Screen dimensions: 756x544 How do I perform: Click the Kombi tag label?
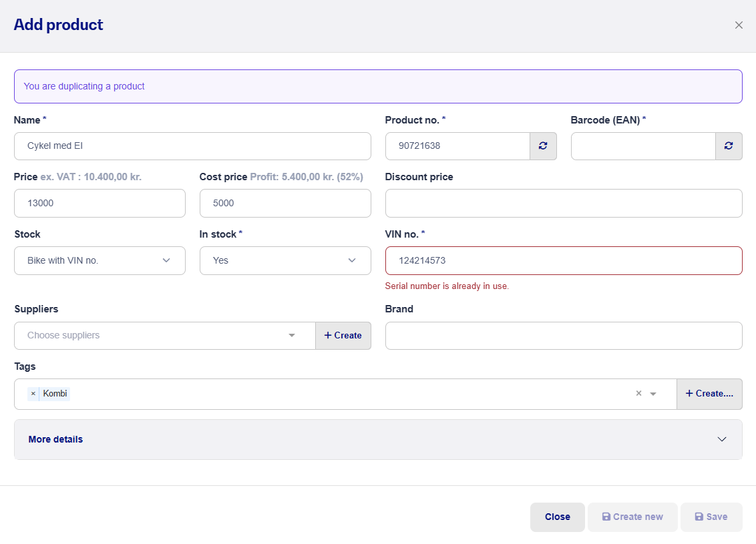pos(55,394)
